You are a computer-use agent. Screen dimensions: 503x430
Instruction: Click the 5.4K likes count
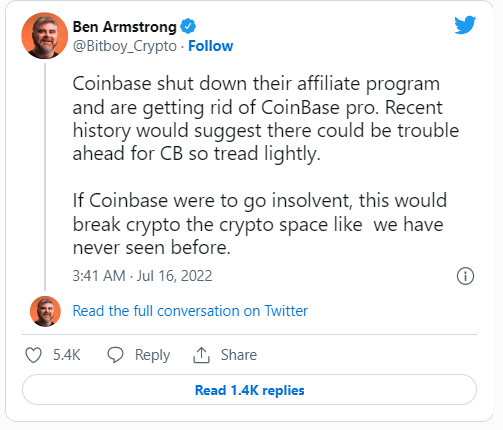click(67, 355)
